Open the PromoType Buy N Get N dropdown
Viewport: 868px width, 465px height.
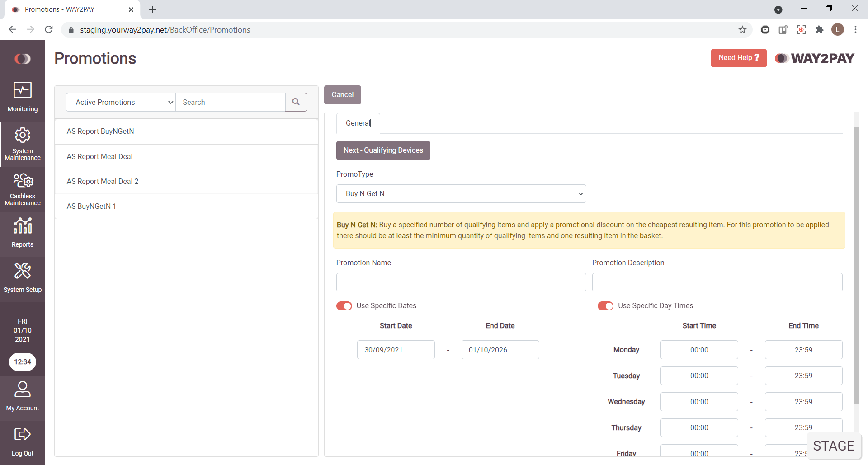[461, 193]
